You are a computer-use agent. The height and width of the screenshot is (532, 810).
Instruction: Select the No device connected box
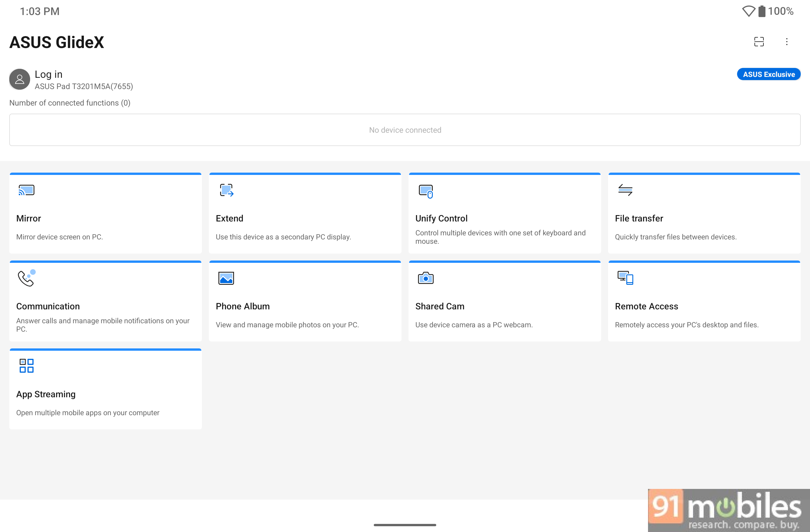pos(405,130)
